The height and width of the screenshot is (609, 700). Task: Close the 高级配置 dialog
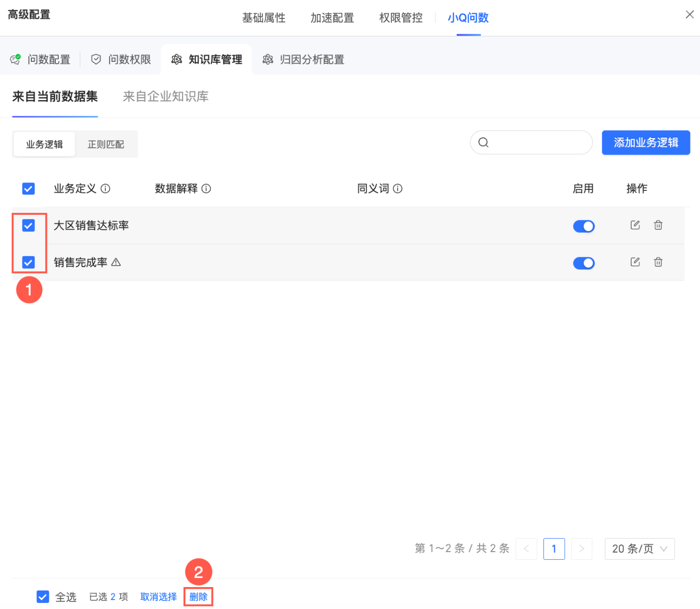pos(690,14)
